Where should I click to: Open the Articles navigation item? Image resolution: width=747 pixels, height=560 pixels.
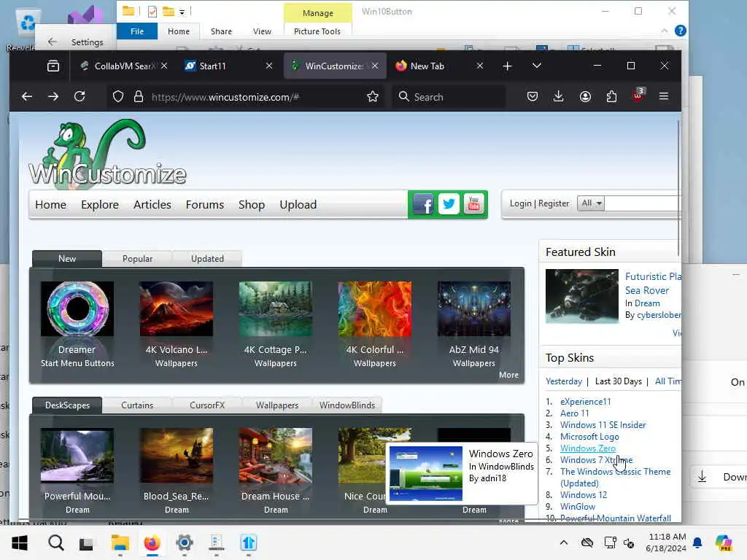pyautogui.click(x=152, y=204)
